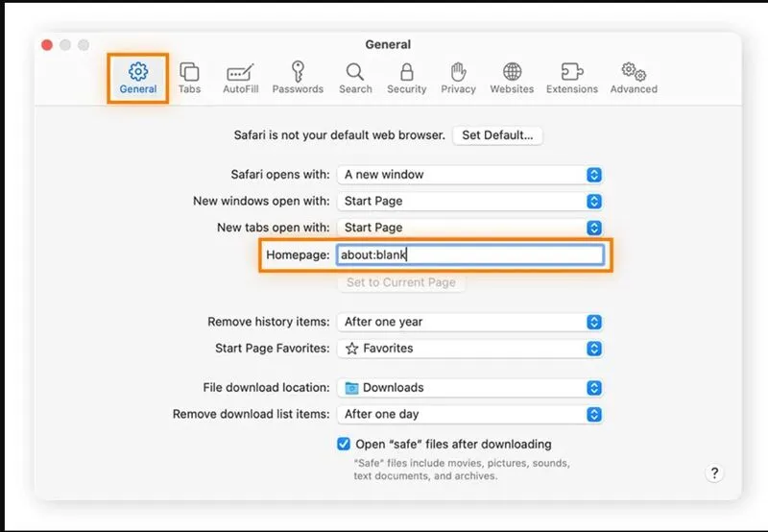The width and height of the screenshot is (768, 532).
Task: Open the Extensions puzzle-piece tab
Action: click(x=572, y=79)
